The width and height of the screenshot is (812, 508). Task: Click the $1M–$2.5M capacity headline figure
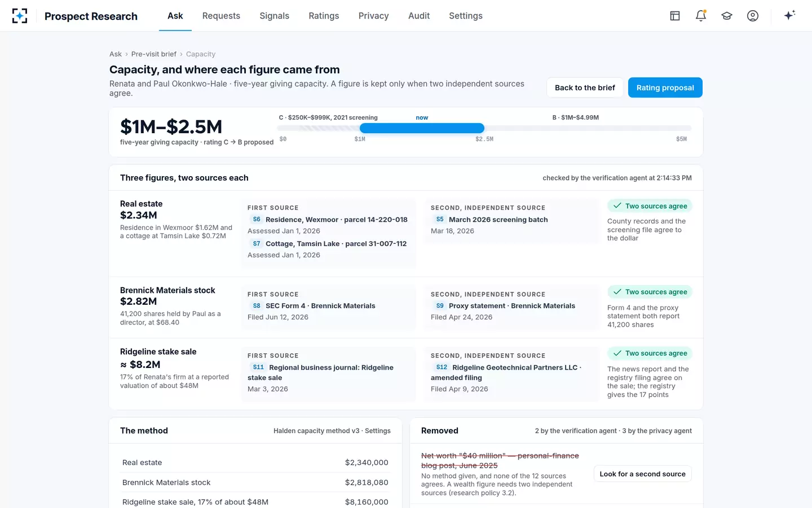(171, 126)
